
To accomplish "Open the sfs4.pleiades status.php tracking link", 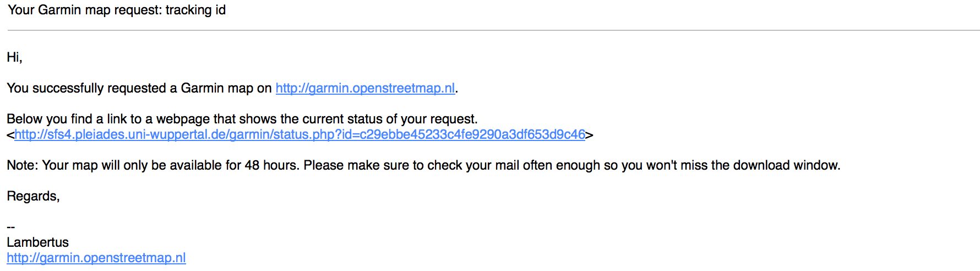I will [300, 134].
